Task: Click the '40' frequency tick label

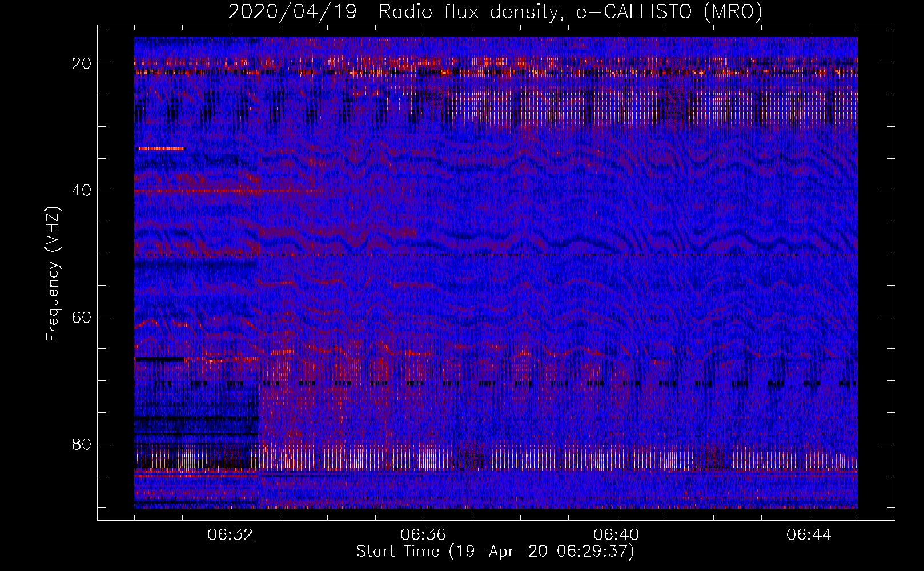Action: [82, 190]
